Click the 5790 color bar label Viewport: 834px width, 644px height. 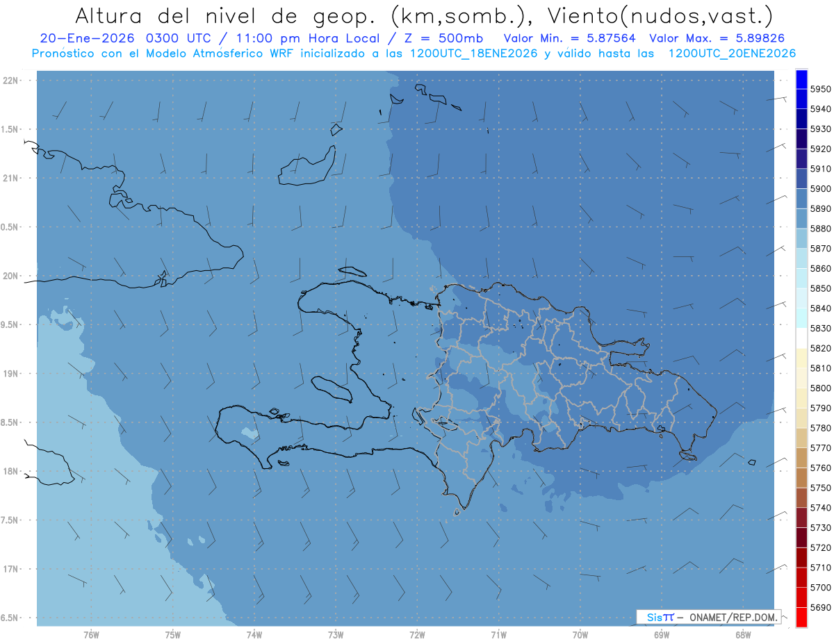click(821, 408)
